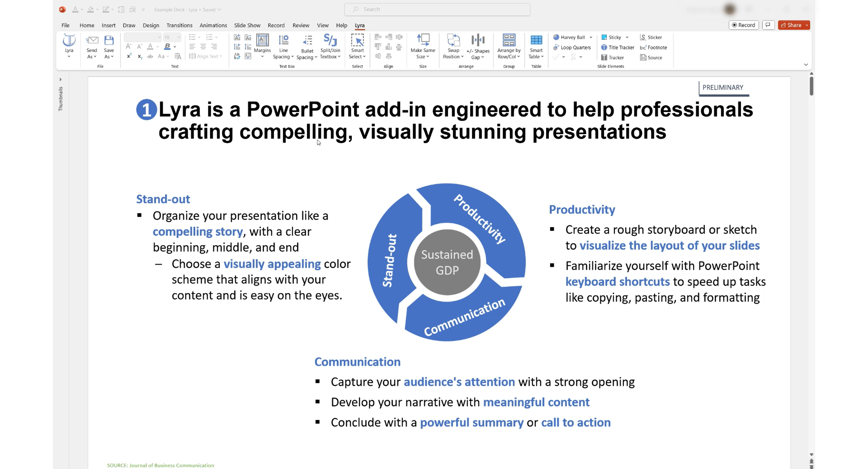Click in the Search box

437,9
